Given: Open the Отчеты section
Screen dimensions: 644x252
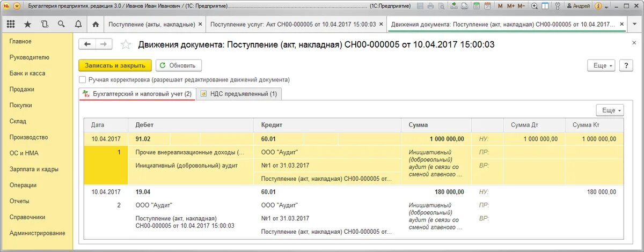Looking at the screenshot, I should pos(20,202).
